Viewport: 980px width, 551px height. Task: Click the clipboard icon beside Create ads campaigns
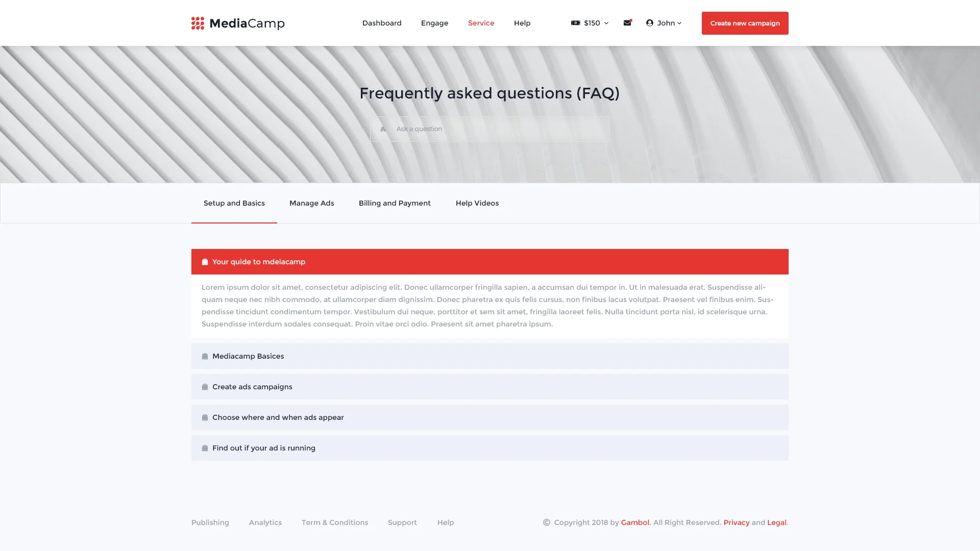click(x=204, y=387)
